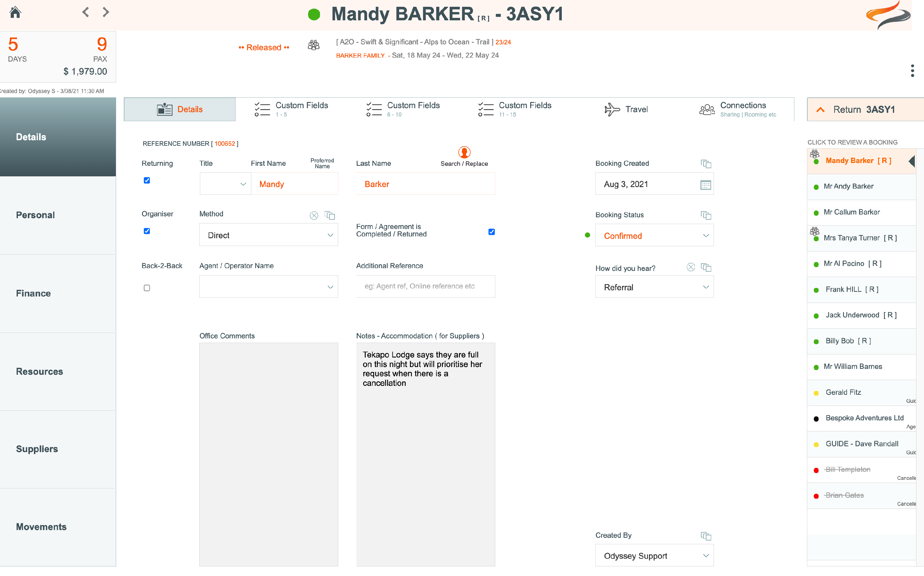Open the Title dropdown
The height and width of the screenshot is (576, 924).
pyautogui.click(x=225, y=184)
